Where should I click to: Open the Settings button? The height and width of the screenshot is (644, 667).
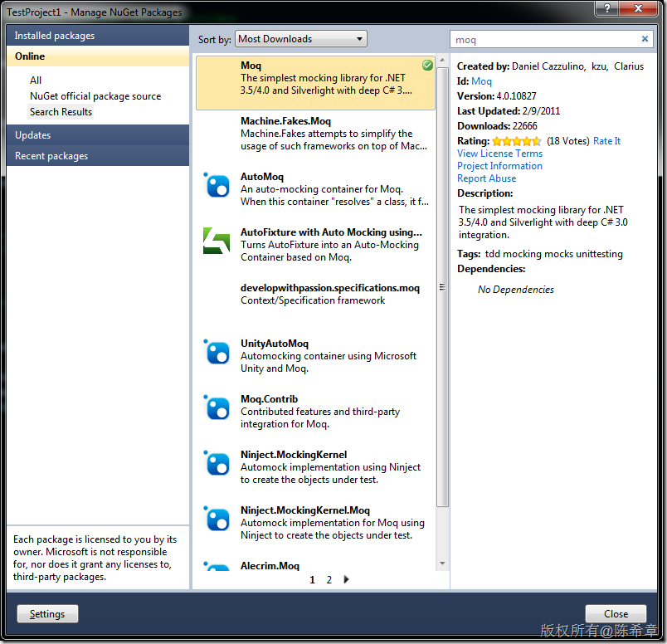point(47,614)
